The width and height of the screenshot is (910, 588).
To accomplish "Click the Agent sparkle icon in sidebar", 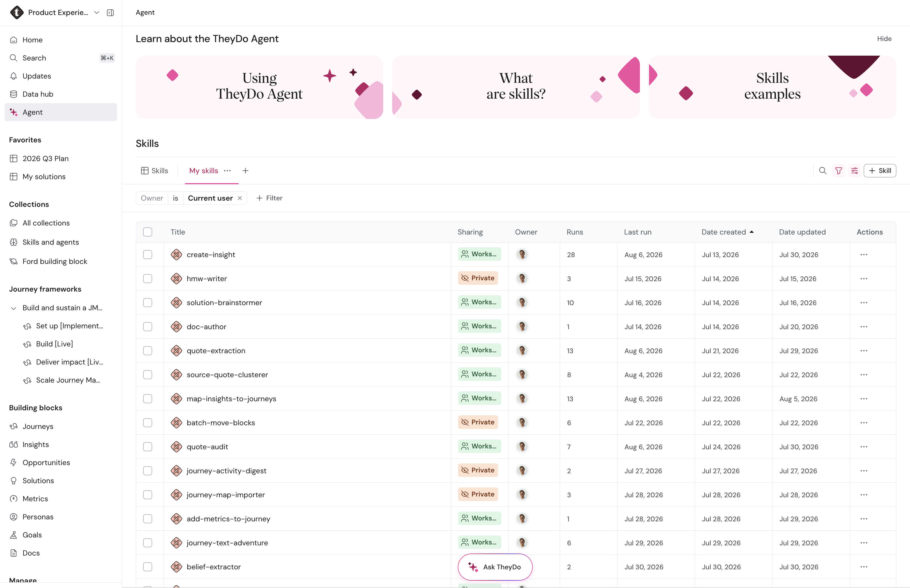I will [14, 112].
